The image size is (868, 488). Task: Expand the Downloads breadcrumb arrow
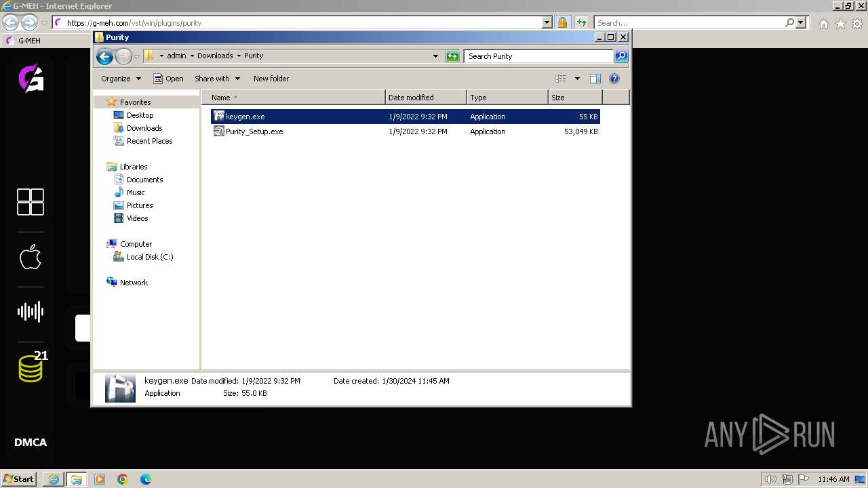coord(239,56)
